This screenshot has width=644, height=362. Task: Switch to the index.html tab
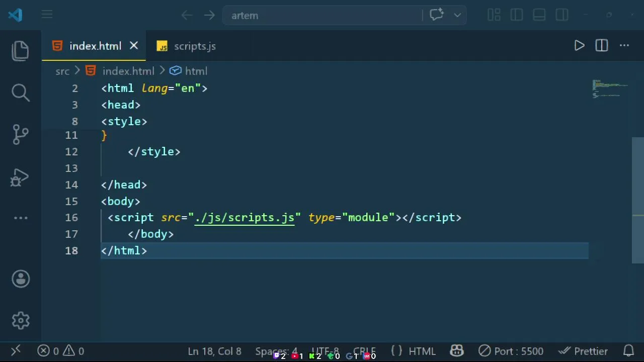coord(95,46)
